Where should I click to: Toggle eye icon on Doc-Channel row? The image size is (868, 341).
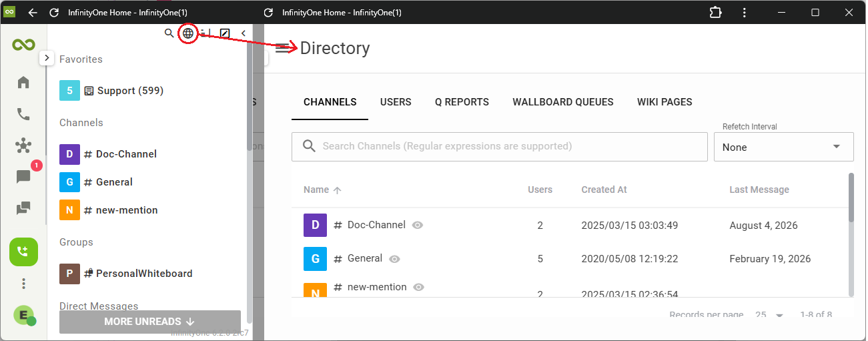tap(418, 226)
